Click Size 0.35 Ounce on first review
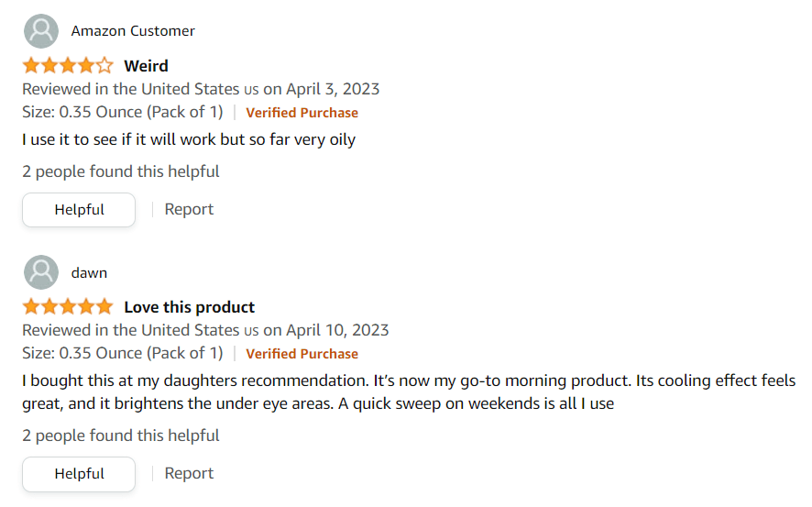 pos(122,112)
